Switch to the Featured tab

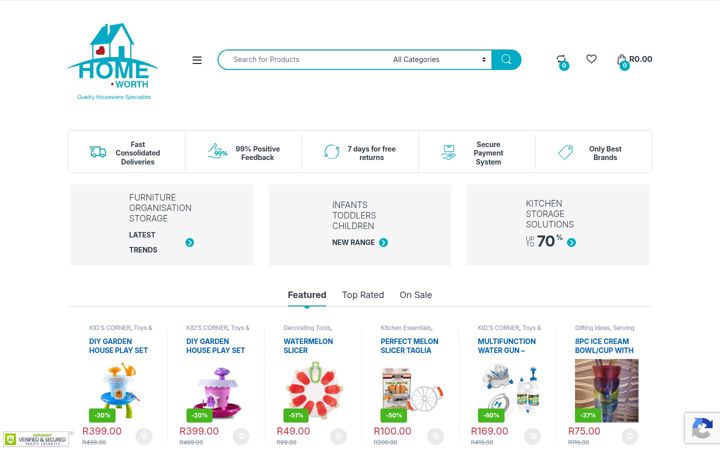coord(307,295)
